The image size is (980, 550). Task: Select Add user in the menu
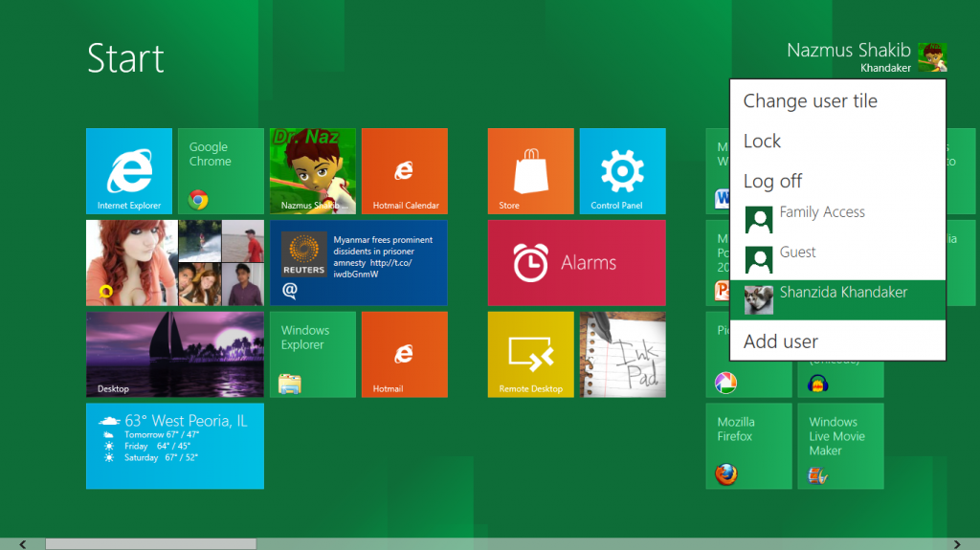(x=837, y=341)
